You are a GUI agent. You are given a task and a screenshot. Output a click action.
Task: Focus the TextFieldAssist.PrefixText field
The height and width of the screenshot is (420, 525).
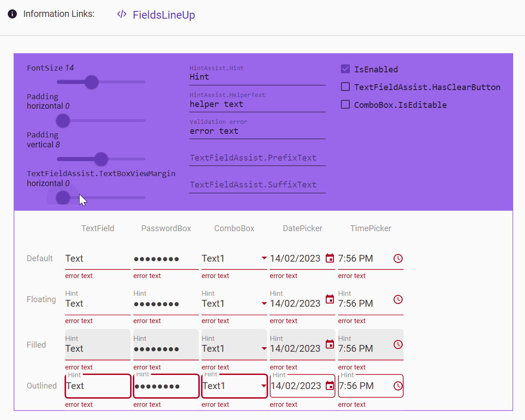(x=257, y=158)
